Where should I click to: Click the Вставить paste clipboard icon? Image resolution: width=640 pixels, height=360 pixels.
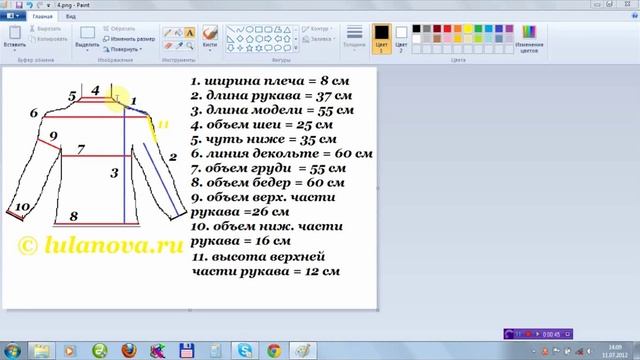15,33
